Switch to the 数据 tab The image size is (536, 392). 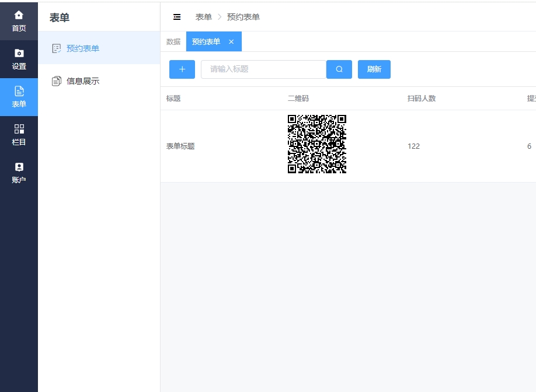point(173,41)
